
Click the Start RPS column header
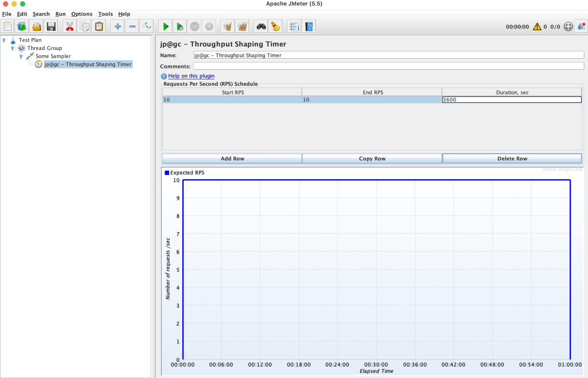[232, 92]
